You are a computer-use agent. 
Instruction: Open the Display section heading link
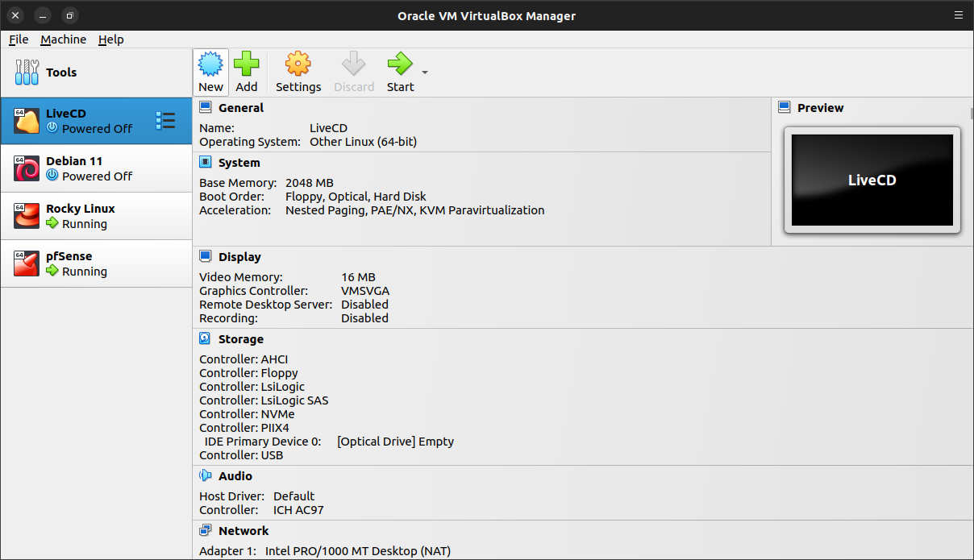(240, 256)
